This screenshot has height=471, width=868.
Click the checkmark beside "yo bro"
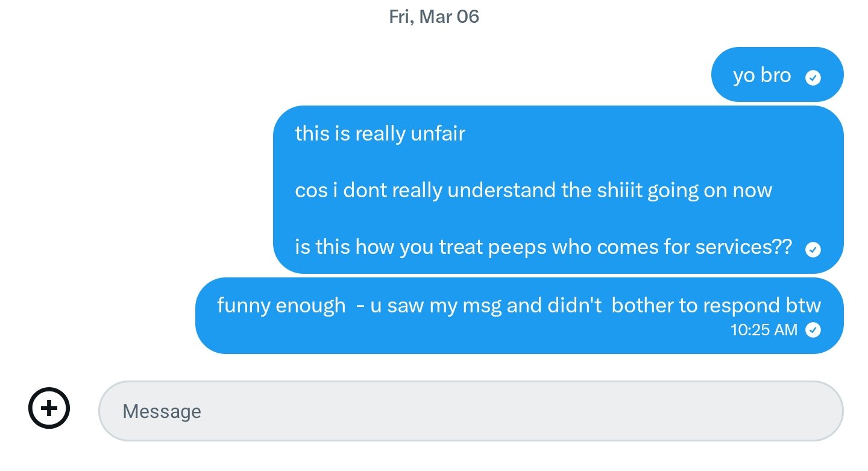[813, 78]
